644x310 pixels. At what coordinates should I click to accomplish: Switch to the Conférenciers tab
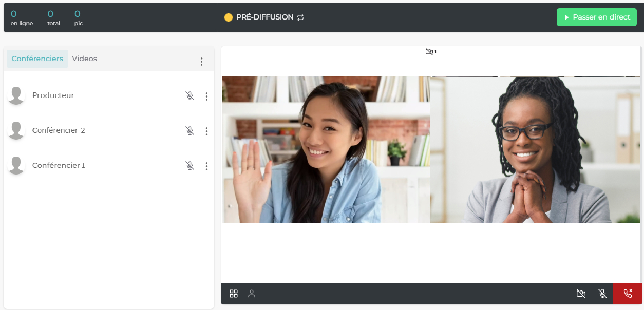click(x=37, y=59)
